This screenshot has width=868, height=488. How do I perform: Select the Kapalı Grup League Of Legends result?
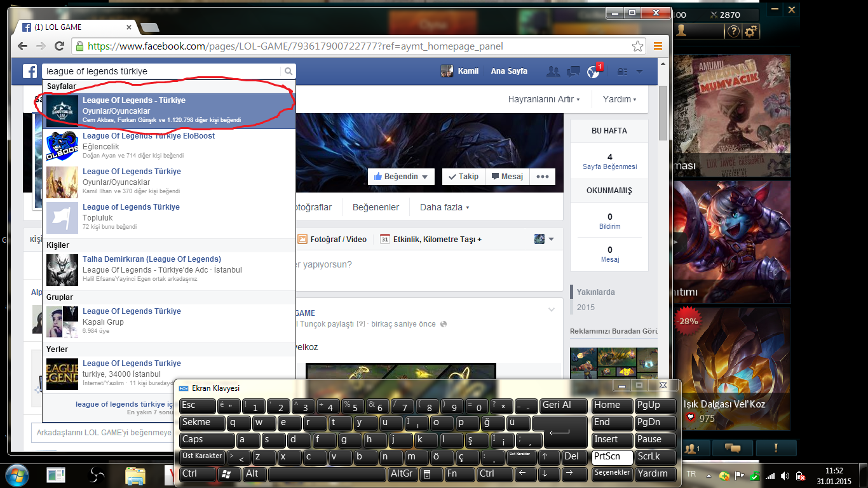pyautogui.click(x=169, y=322)
